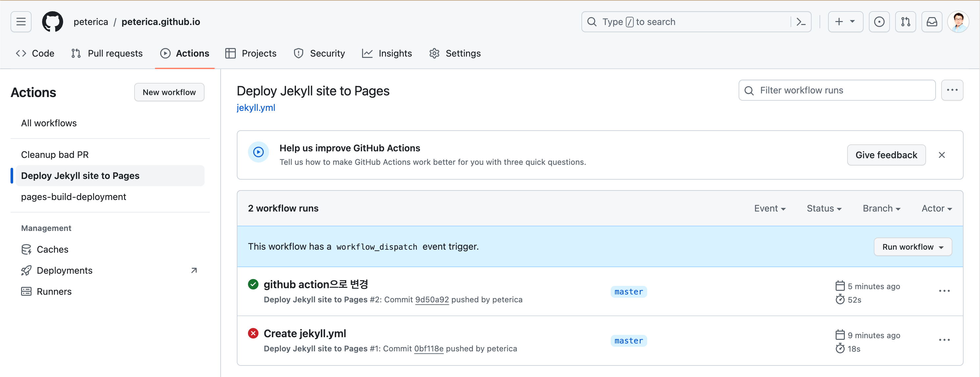
Task: Open the pull requests header icon
Action: (905, 22)
